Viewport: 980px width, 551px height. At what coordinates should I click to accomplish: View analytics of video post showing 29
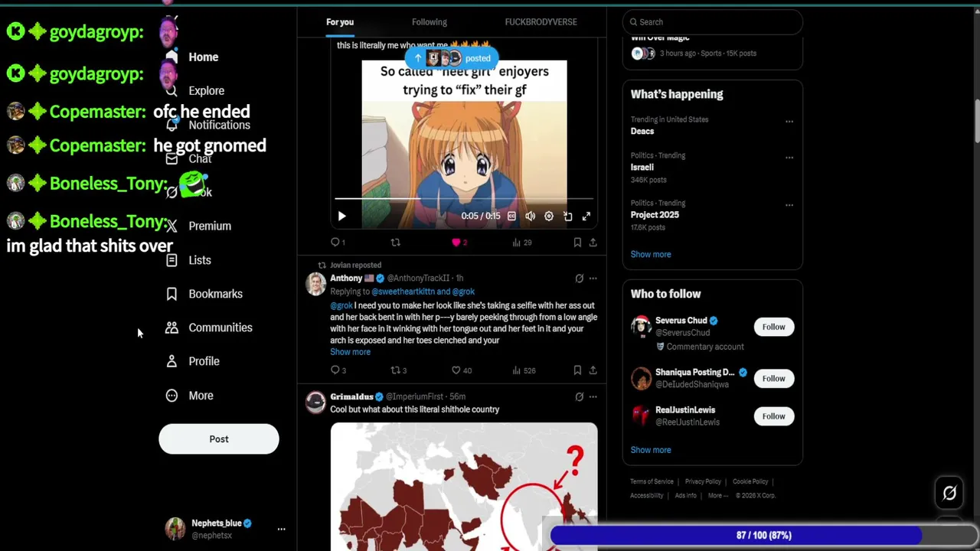522,243
